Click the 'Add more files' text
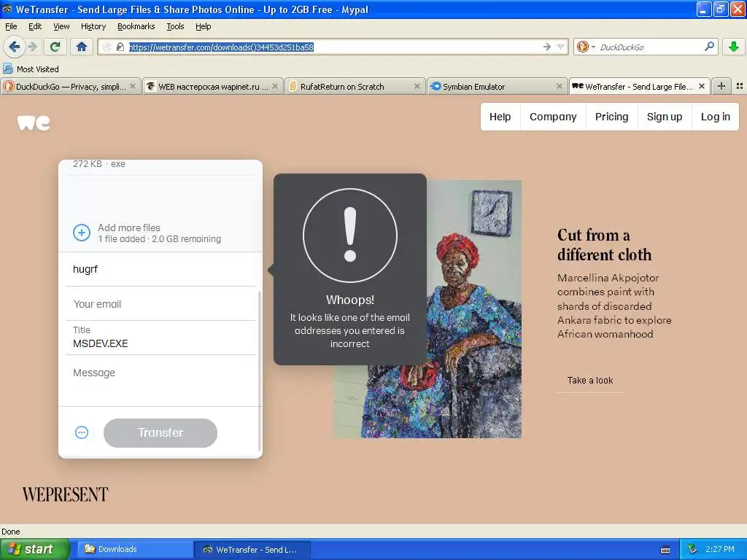 tap(128, 227)
